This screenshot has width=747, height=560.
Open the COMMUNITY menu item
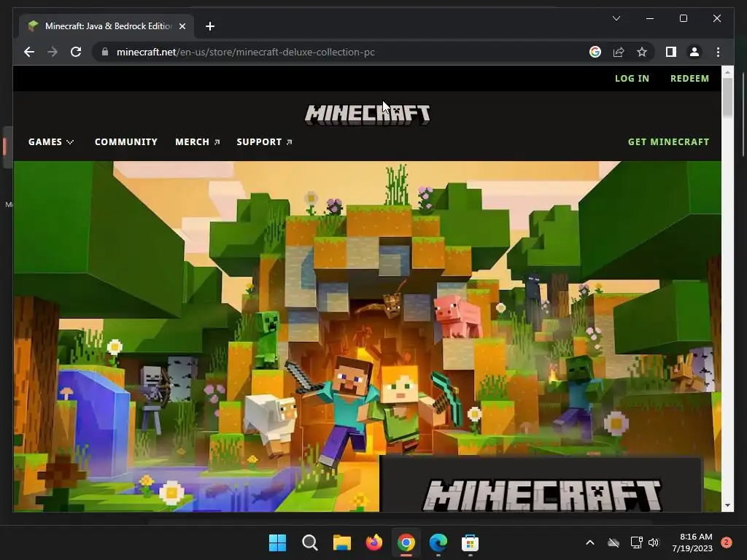125,142
